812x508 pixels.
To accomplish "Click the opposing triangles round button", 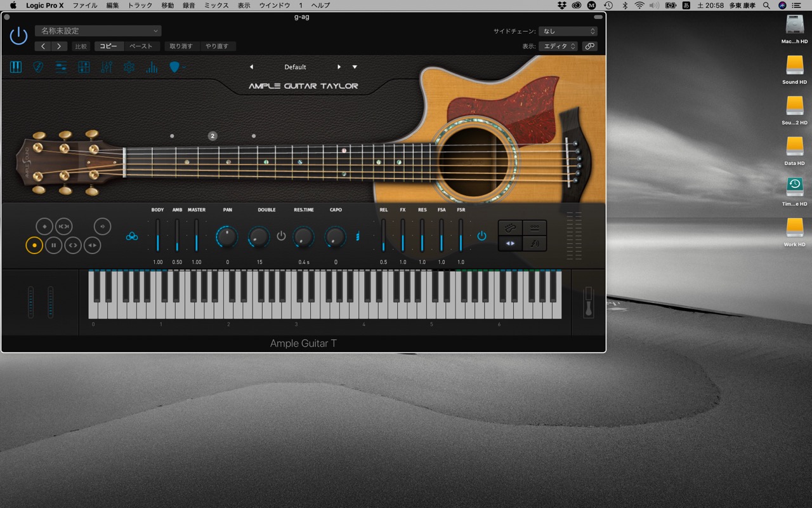I will 93,245.
